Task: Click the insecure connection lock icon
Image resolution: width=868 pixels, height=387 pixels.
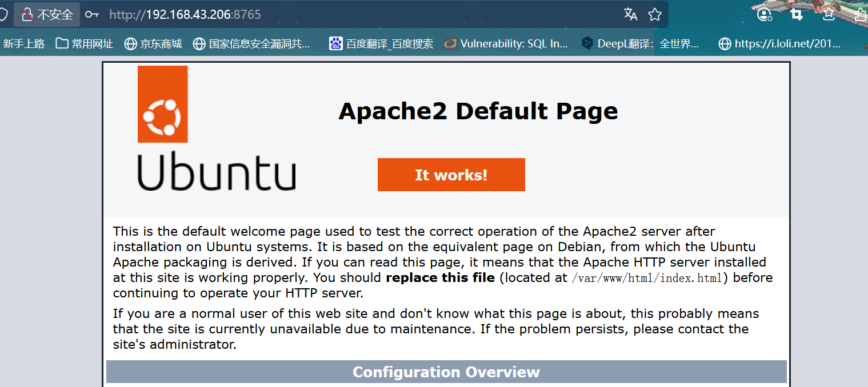Action: tap(26, 15)
